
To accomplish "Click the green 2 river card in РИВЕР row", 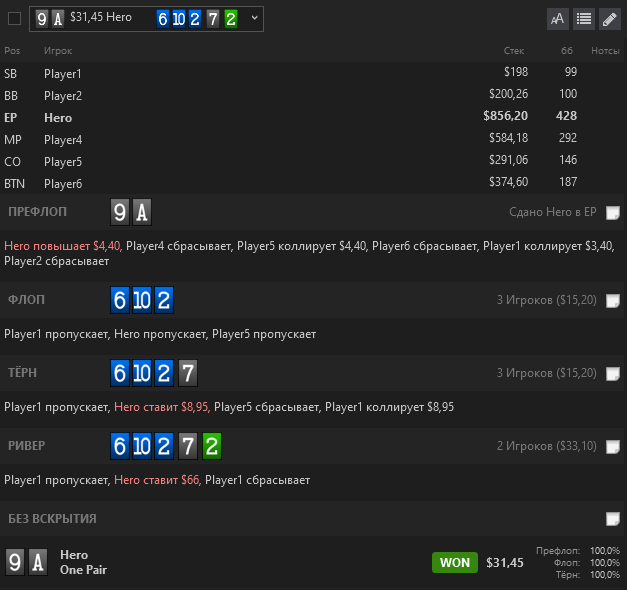I will click(x=212, y=446).
